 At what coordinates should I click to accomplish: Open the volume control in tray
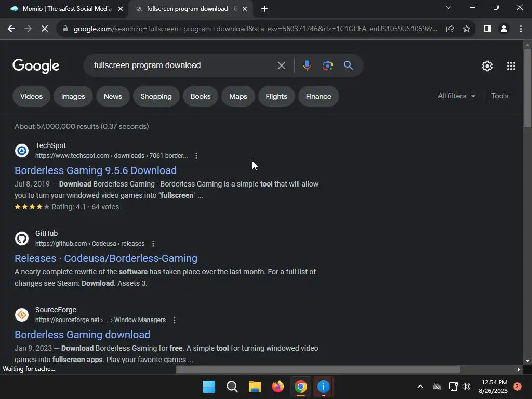(466, 387)
